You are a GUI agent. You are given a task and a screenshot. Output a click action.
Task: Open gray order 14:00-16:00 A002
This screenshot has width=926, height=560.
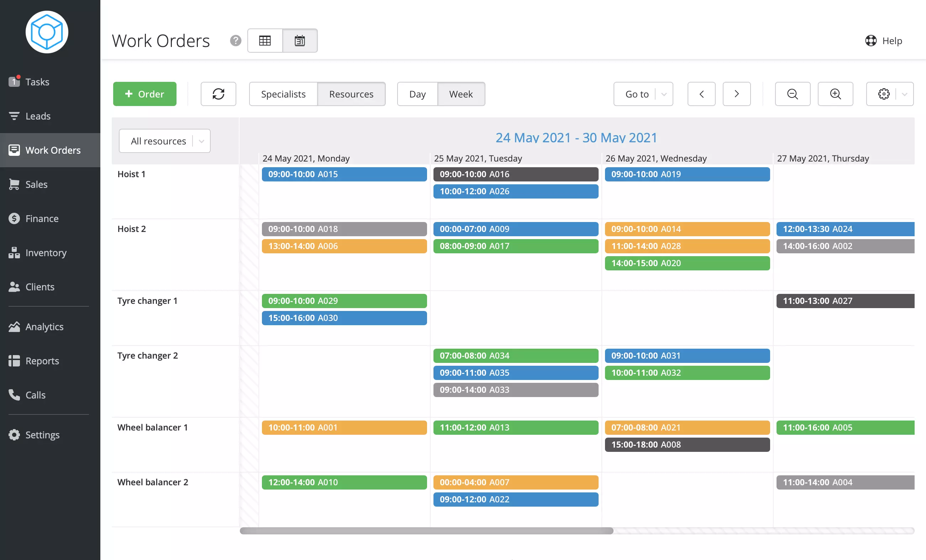[x=845, y=246]
